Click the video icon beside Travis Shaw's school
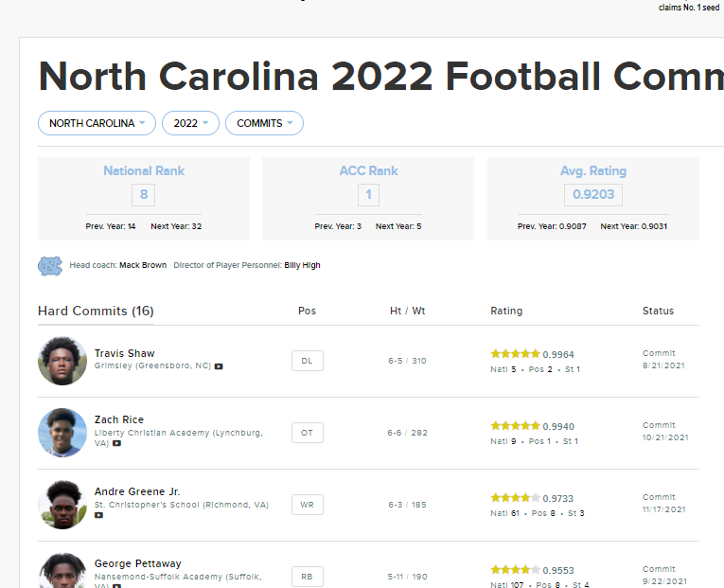Viewport: 724px width, 588px height. point(219,366)
